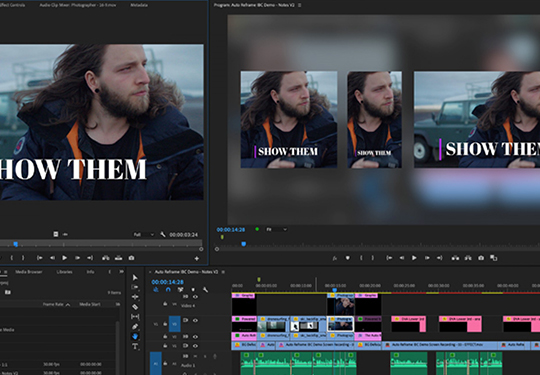Image resolution: width=540 pixels, height=375 pixels.
Task: Select the Pen tool
Action: coord(135,326)
